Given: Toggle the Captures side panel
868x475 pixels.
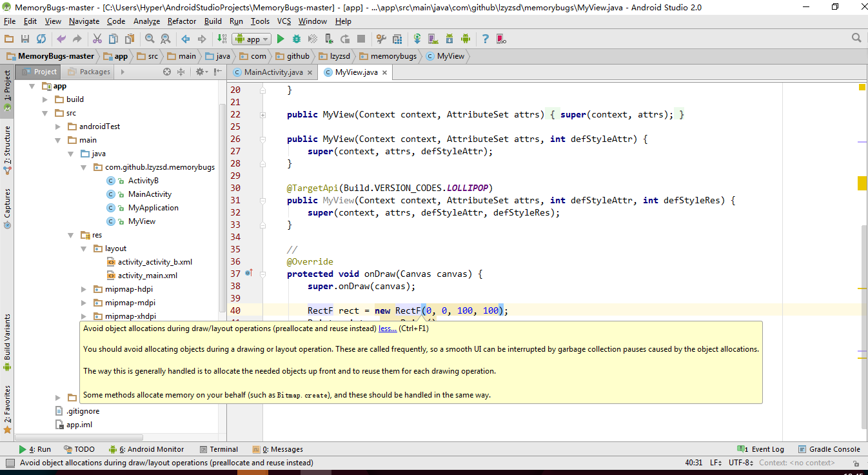Looking at the screenshot, I should point(7,208).
